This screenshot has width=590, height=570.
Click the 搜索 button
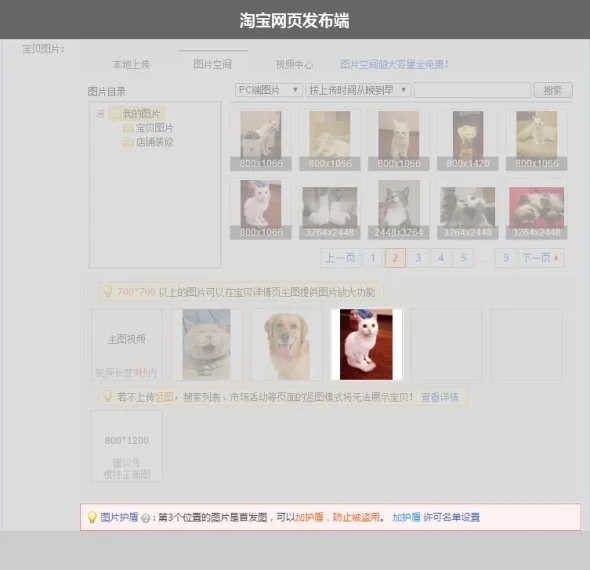coord(553,90)
